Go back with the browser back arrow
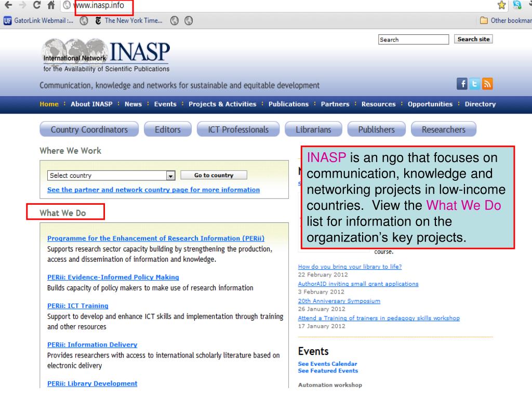Screen dimensions: 532x399 point(8,5)
